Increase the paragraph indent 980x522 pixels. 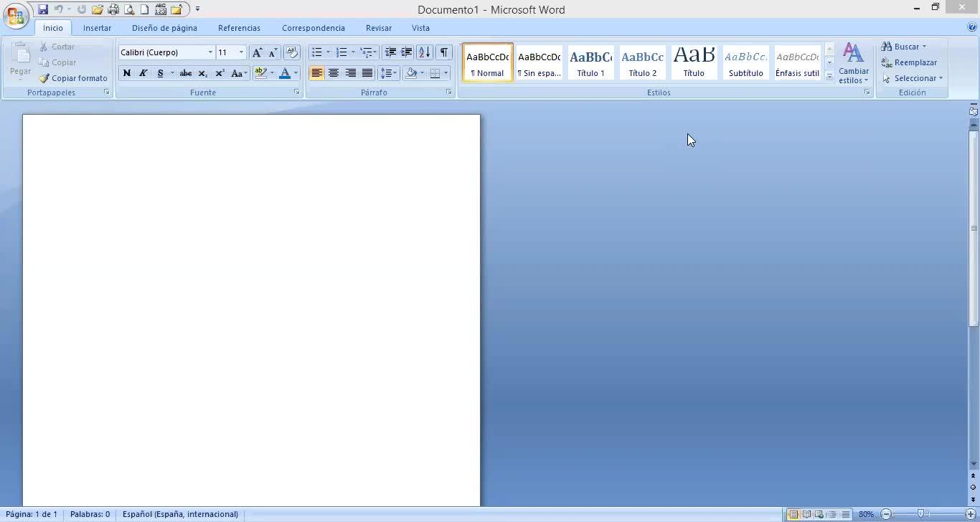(407, 52)
